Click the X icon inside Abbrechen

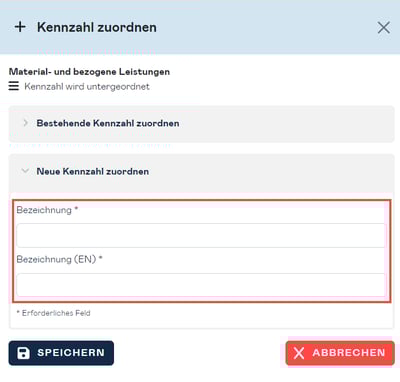(299, 353)
